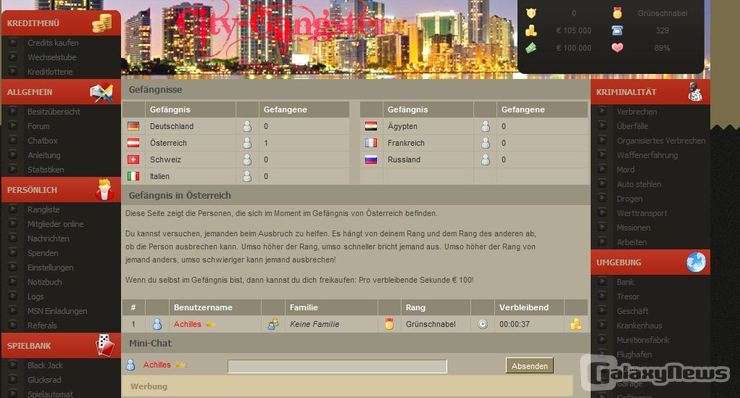Open Besitzübersicht in Allgemein menu
Screen dimensions: 740x398
(53, 112)
